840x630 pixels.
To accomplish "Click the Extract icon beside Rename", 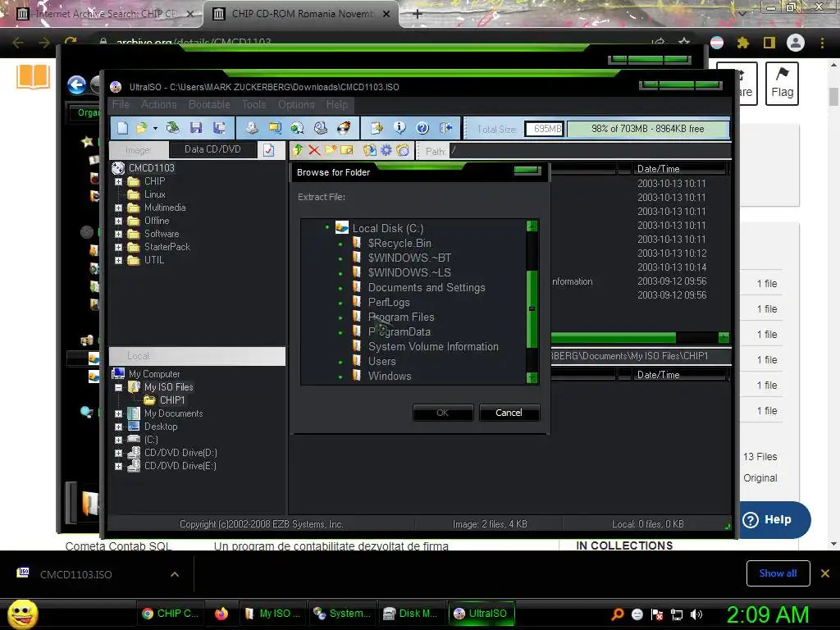I will [x=370, y=151].
